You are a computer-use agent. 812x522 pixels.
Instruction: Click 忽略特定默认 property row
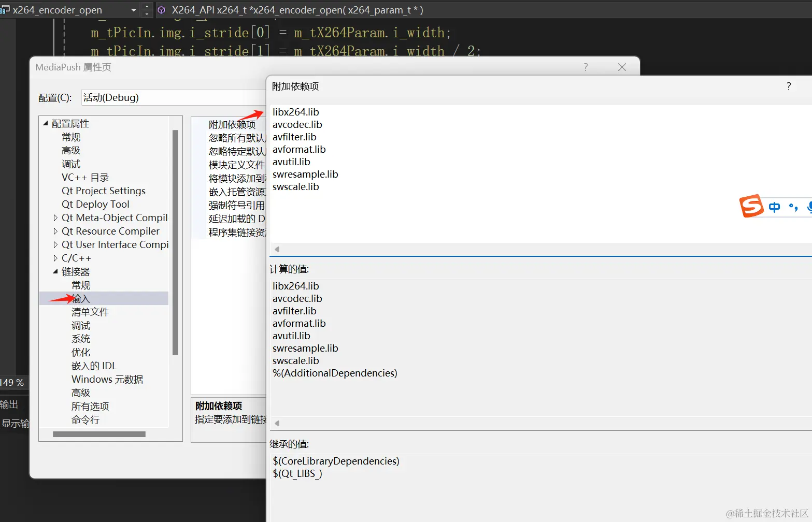click(x=237, y=152)
